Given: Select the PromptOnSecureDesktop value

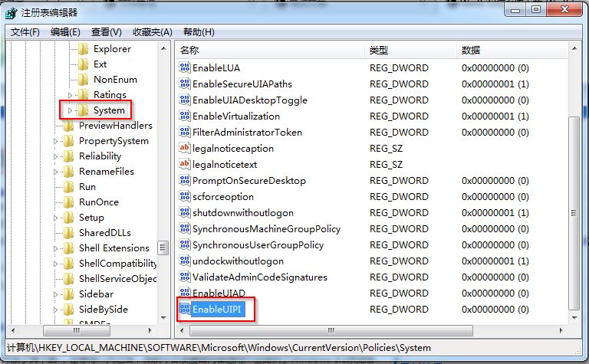Looking at the screenshot, I should tap(248, 180).
